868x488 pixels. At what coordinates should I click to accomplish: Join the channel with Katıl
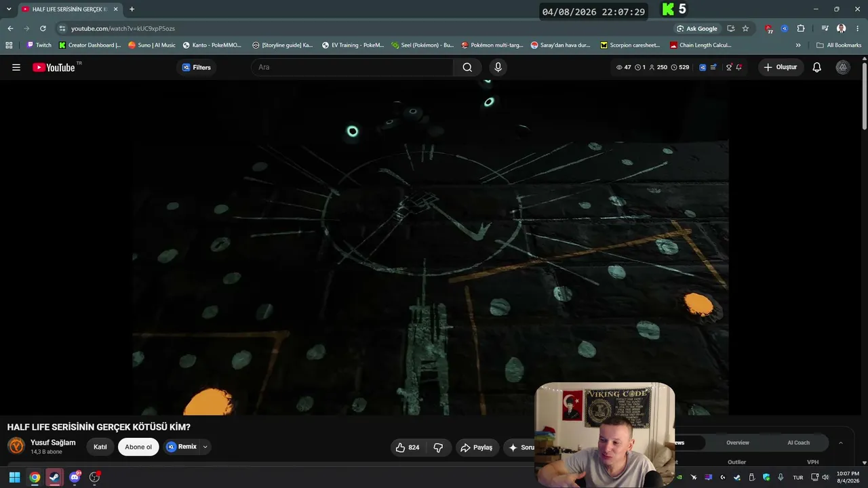100,447
